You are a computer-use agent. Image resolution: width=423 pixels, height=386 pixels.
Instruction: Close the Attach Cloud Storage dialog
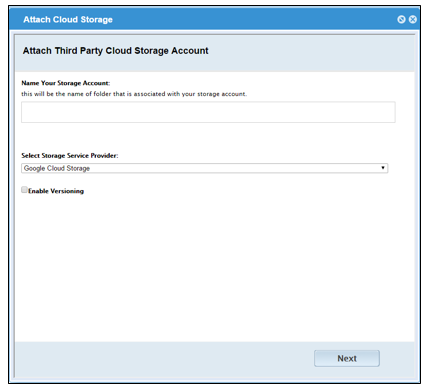point(413,19)
